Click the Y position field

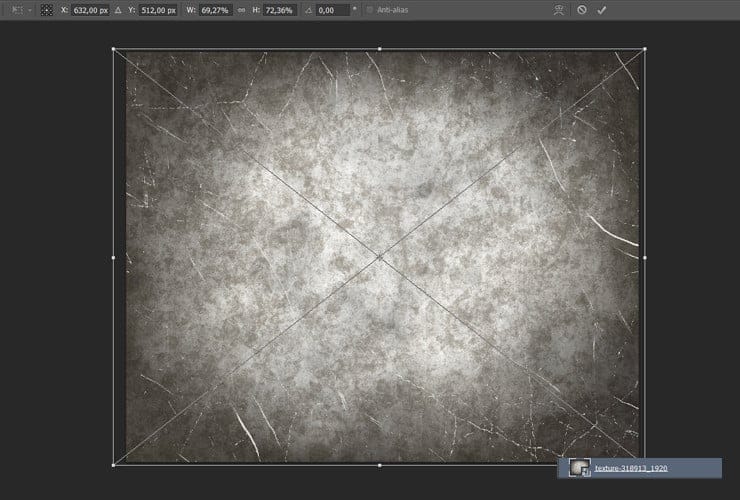click(x=160, y=9)
